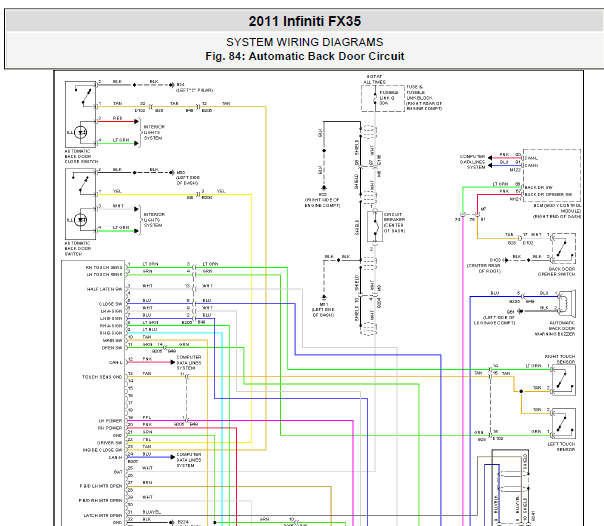Viewport: 604px width, 526px height.
Task: Click the "OPEN SW" pin label
Action: tap(112, 348)
